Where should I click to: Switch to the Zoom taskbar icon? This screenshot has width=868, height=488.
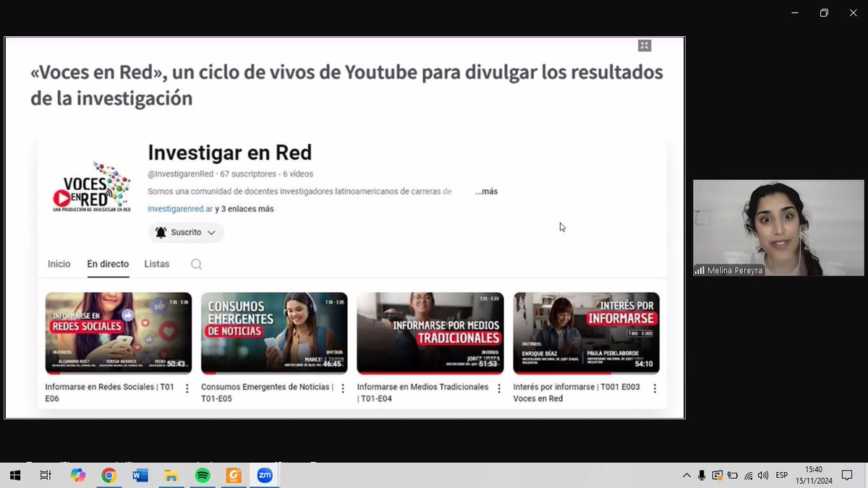[265, 475]
